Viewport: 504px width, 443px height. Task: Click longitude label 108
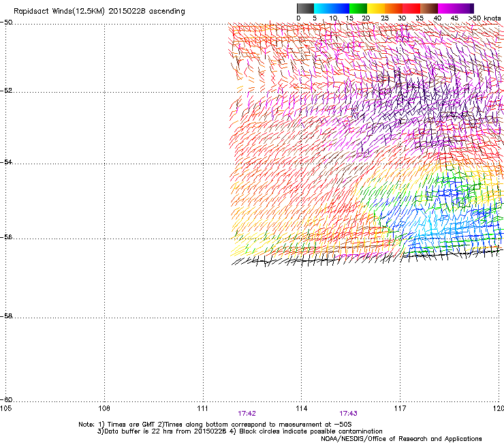[x=104, y=408]
